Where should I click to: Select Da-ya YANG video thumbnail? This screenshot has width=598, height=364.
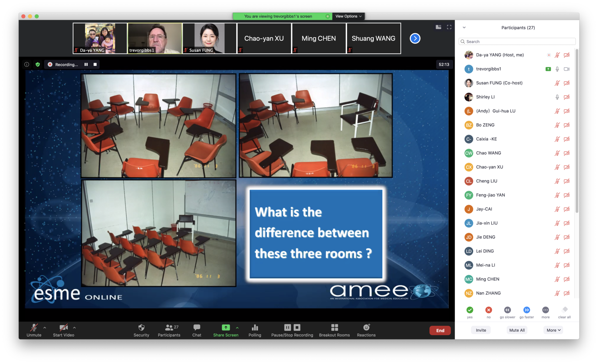[100, 38]
